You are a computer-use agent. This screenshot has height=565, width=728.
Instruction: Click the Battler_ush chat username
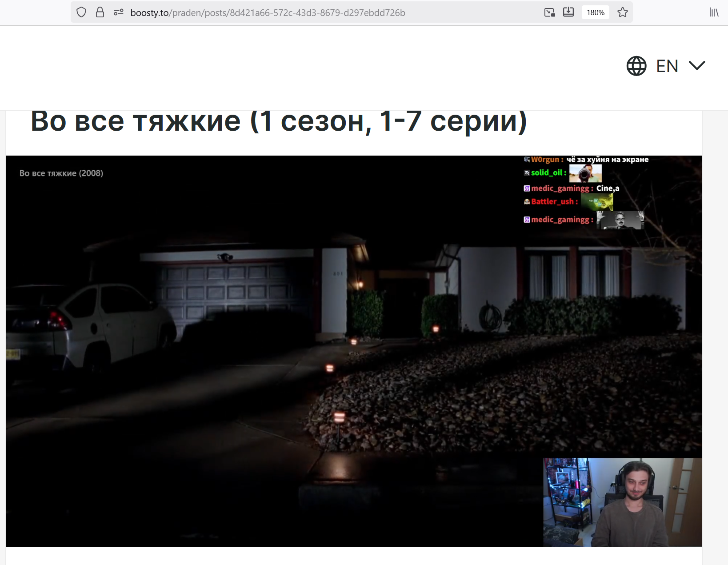coord(552,201)
